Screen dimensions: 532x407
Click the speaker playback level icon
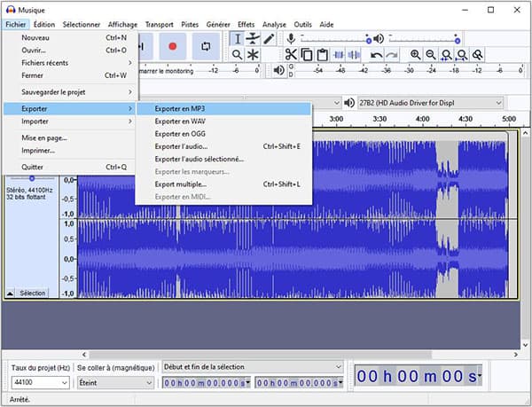click(379, 39)
